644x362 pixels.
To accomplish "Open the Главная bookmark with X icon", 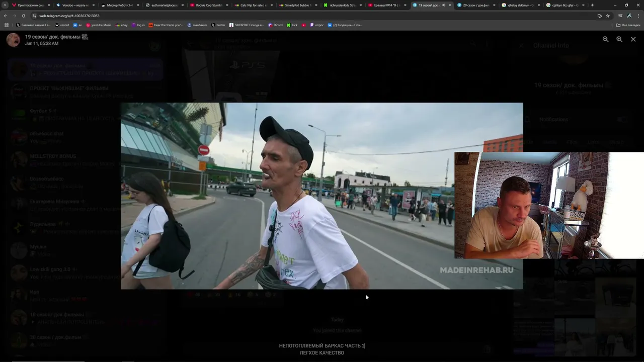I will pyautogui.click(x=33, y=25).
